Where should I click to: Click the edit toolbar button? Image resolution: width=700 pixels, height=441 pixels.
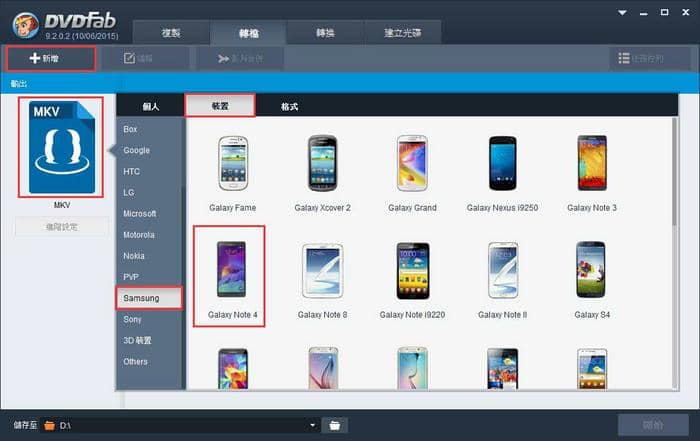tap(145, 58)
